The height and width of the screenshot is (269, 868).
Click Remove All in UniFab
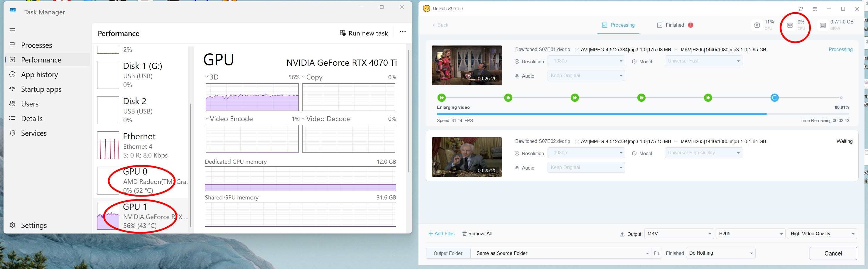(x=477, y=234)
